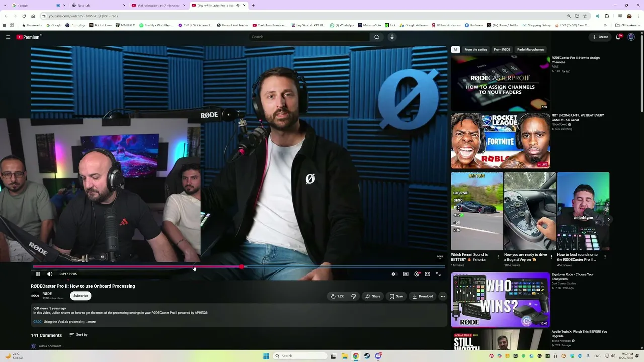Image resolution: width=644 pixels, height=362 pixels.
Task: Dislike the video
Action: point(353,296)
